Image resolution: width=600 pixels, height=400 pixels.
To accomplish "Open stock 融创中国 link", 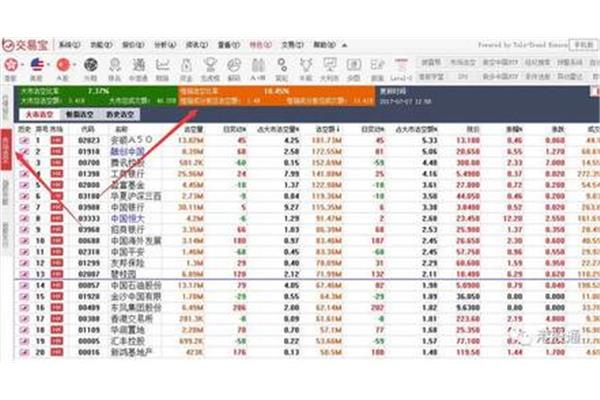I will [x=127, y=152].
